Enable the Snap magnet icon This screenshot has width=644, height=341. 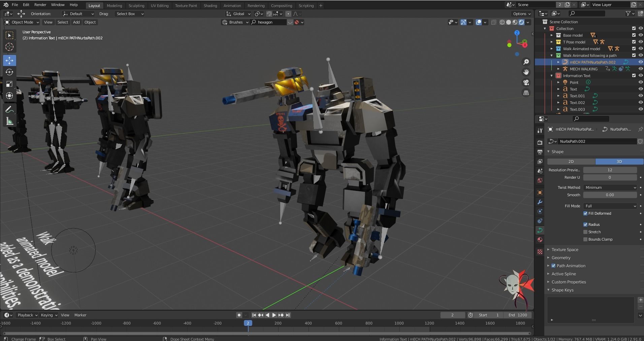(269, 14)
